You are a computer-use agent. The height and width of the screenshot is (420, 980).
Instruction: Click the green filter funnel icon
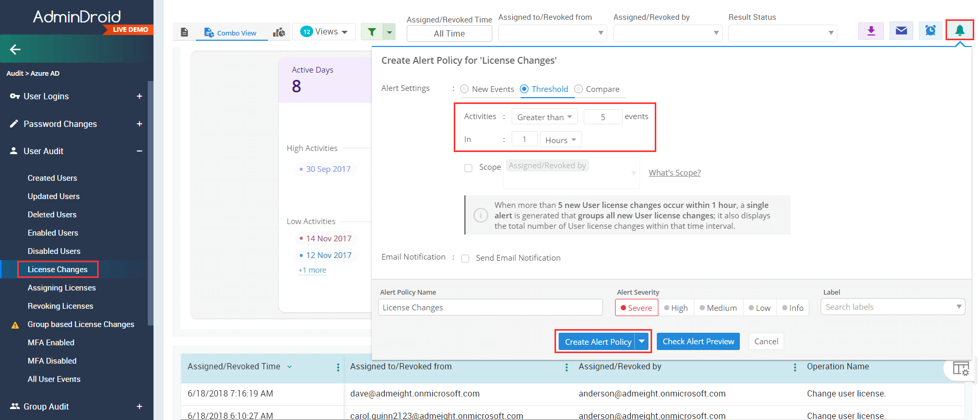(372, 32)
